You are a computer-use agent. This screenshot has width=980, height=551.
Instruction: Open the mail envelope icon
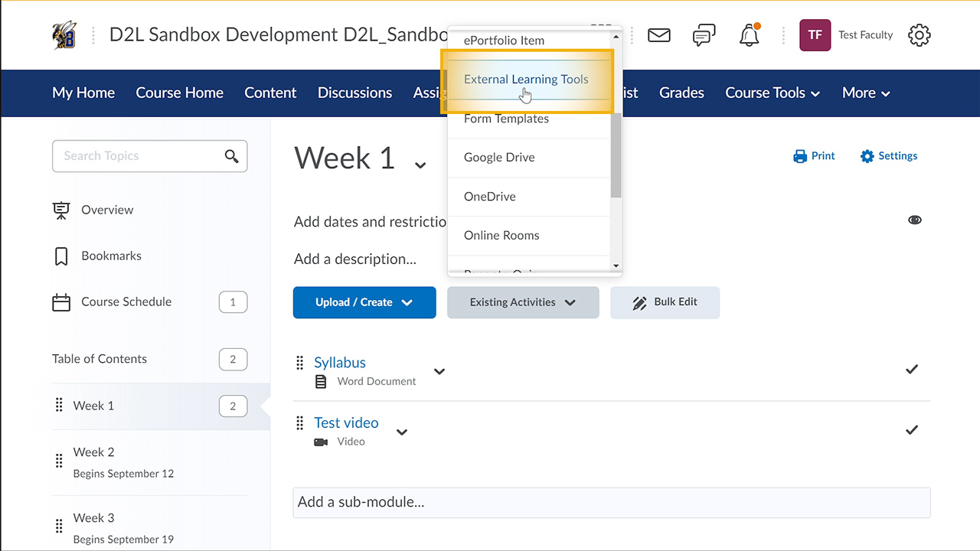click(658, 35)
